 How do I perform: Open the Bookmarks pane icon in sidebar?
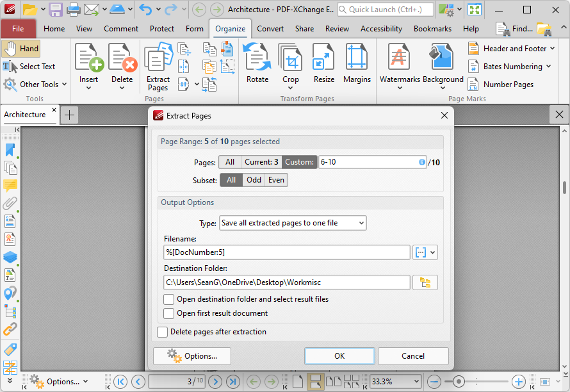[x=10, y=150]
